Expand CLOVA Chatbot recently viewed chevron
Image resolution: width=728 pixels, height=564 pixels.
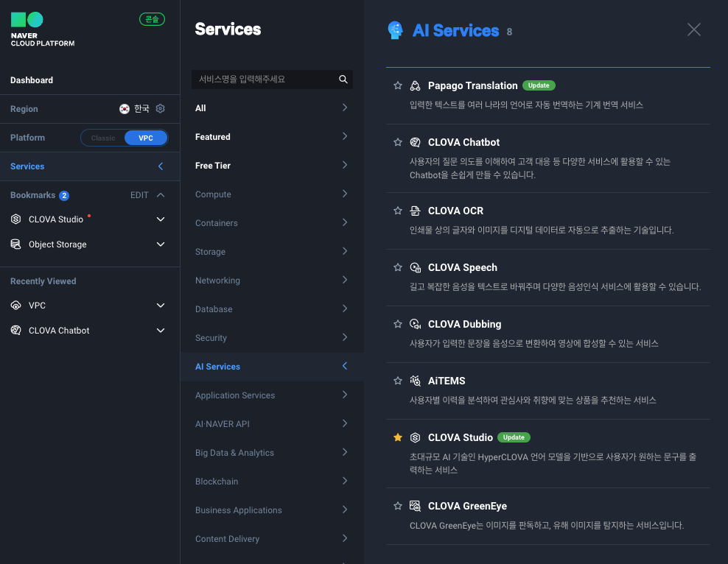(161, 331)
